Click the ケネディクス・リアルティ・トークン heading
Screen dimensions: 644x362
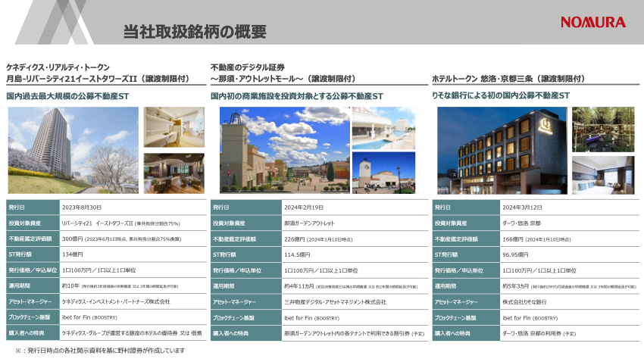click(58, 67)
